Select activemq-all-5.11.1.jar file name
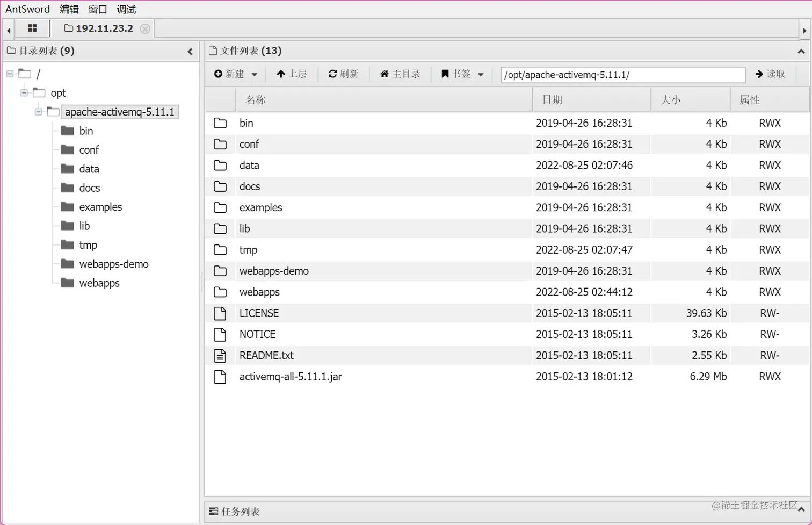The image size is (812, 525). coord(291,377)
